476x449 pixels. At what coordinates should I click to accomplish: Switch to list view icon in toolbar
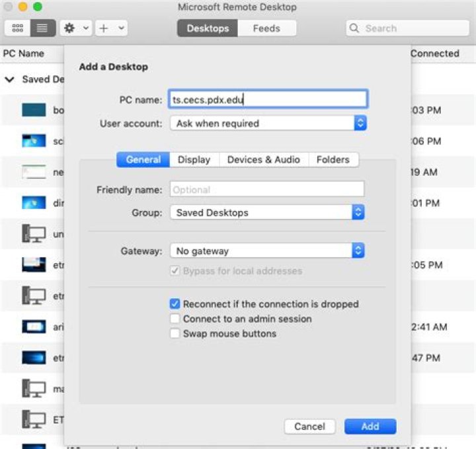point(43,28)
